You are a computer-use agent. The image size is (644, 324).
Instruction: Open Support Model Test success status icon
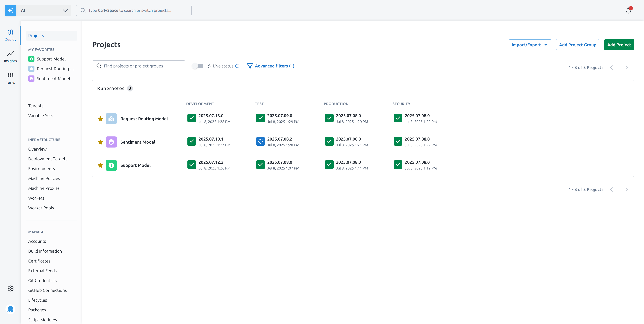pyautogui.click(x=260, y=165)
